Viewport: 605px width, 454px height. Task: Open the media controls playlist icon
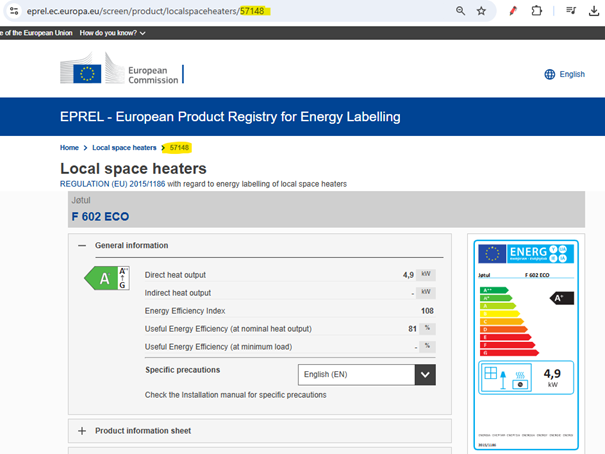(569, 10)
